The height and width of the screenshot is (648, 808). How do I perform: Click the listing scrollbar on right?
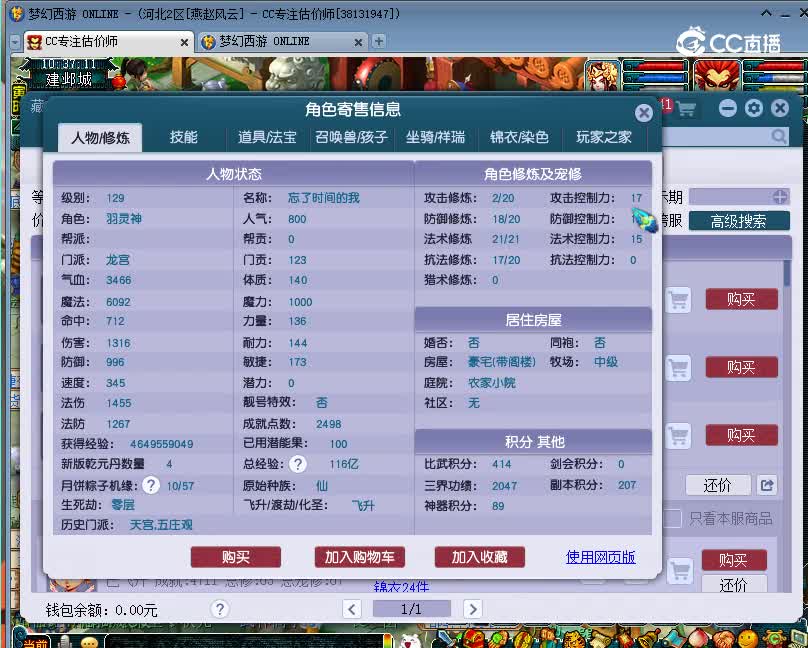coord(787,273)
